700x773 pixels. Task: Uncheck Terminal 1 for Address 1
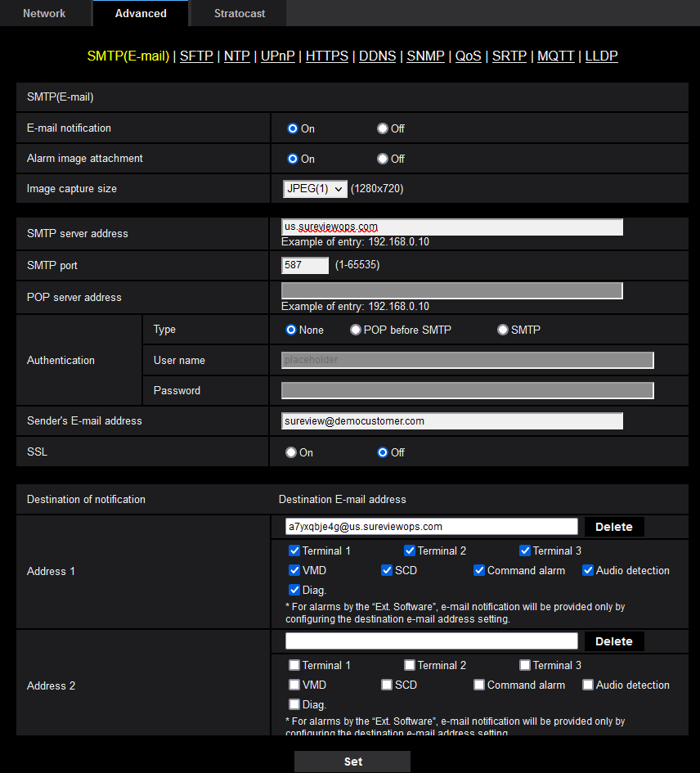[294, 551]
